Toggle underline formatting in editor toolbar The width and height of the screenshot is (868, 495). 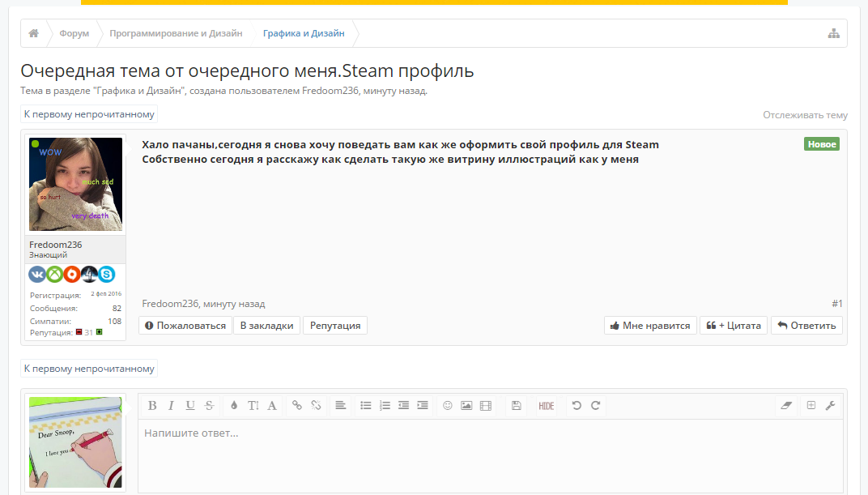189,406
